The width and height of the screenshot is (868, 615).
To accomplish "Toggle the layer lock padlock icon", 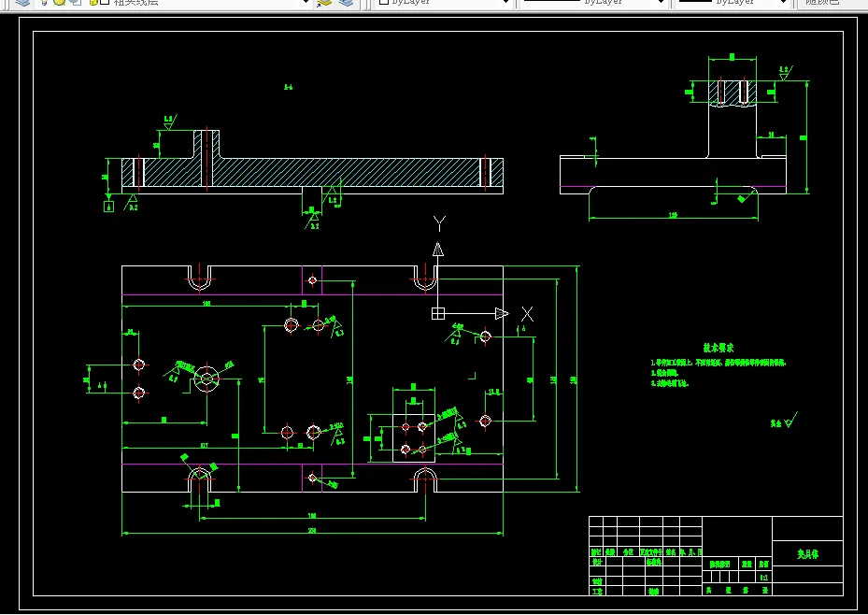I will pyautogui.click(x=94, y=2).
